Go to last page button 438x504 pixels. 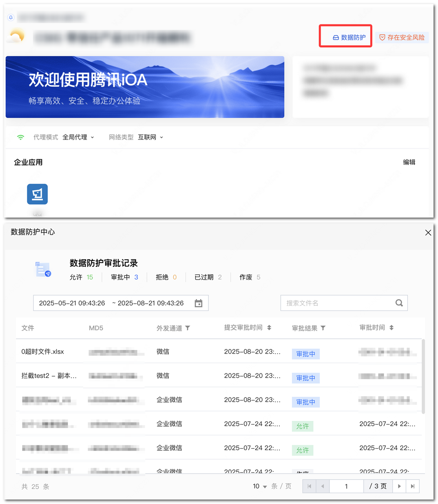[x=413, y=486]
